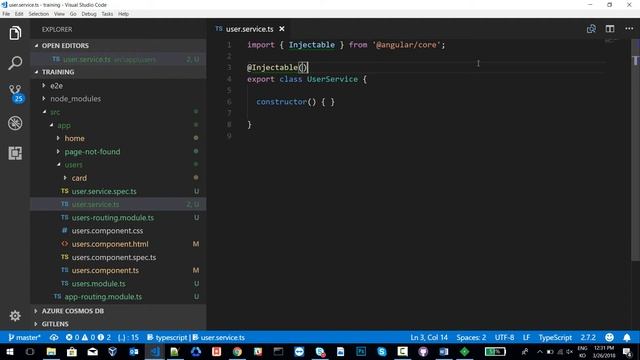Open user.service.spec.ts in the tree

pyautogui.click(x=118, y=191)
